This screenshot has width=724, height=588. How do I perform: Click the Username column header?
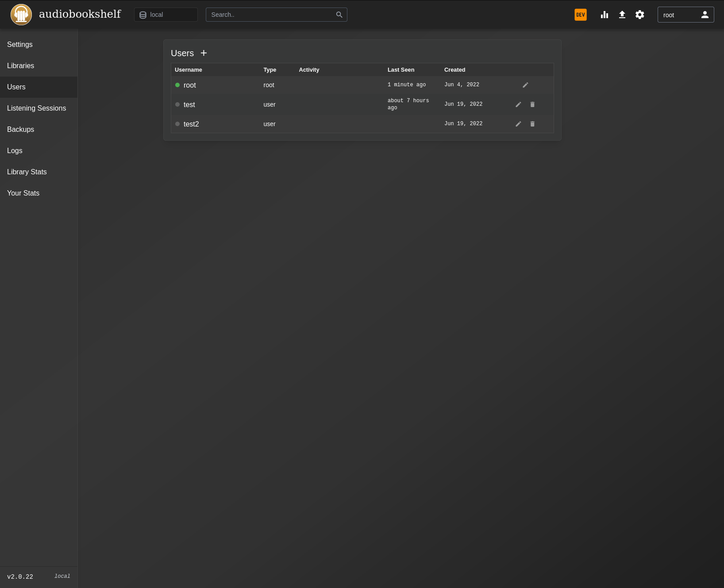pyautogui.click(x=189, y=70)
